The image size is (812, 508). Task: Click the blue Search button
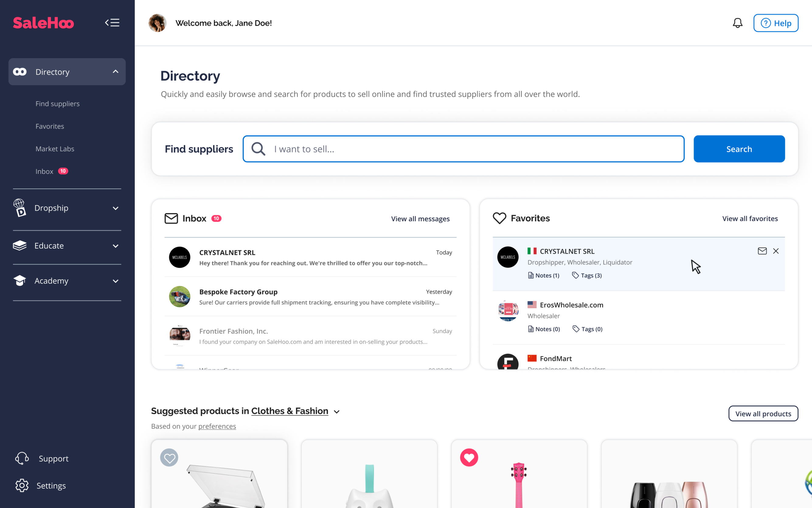click(x=739, y=149)
